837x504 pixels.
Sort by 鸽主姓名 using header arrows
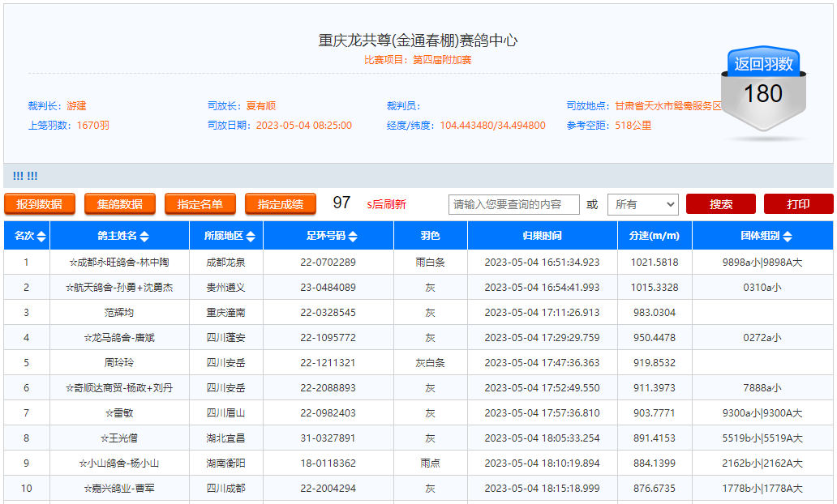[x=144, y=237]
